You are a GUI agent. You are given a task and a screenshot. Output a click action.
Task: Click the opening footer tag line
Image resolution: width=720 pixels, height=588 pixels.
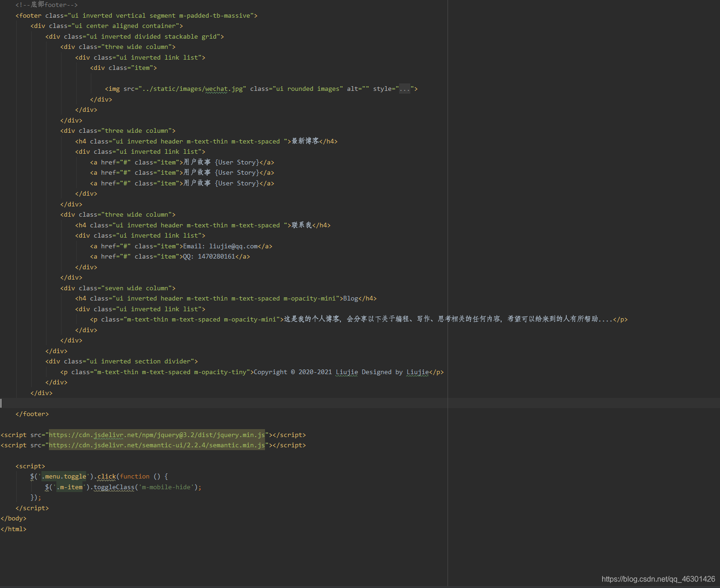click(x=136, y=15)
